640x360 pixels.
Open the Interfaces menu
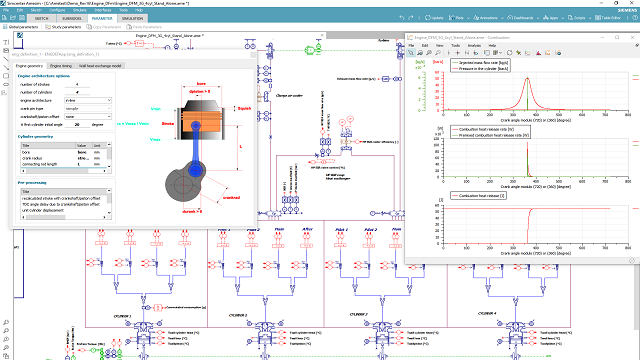click(103, 10)
